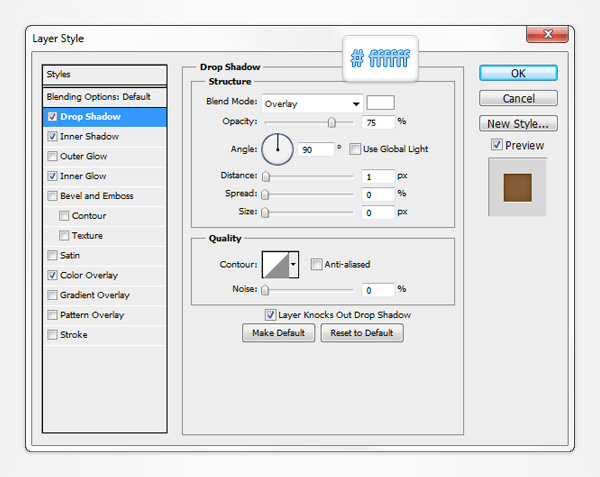Click the Contour curve thumbnail
Viewport: 600px width, 477px height.
pyautogui.click(x=274, y=264)
